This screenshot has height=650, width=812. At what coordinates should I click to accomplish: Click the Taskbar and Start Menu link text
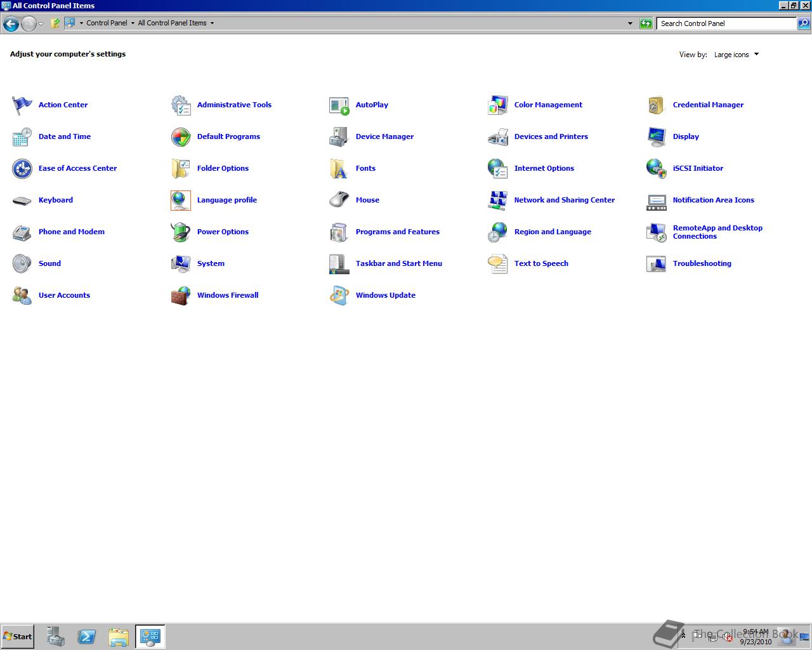pos(399,263)
